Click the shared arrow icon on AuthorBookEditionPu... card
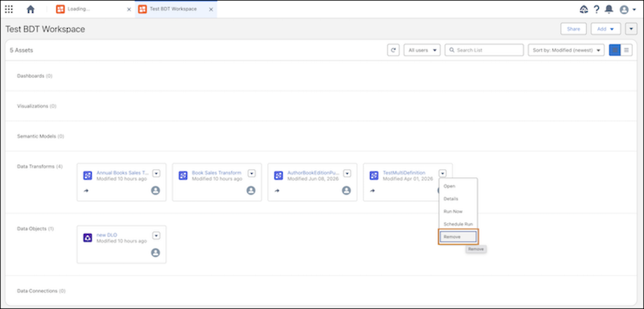The image size is (644, 309). coord(277,191)
